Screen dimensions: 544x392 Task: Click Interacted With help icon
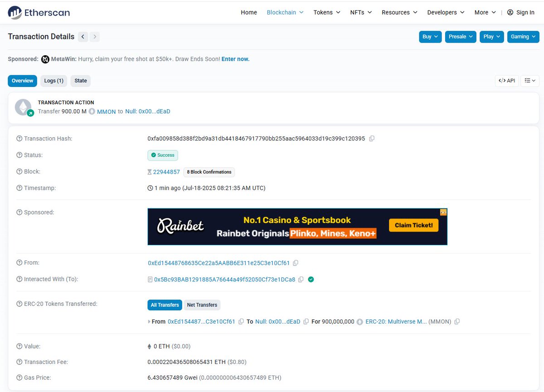[19, 279]
